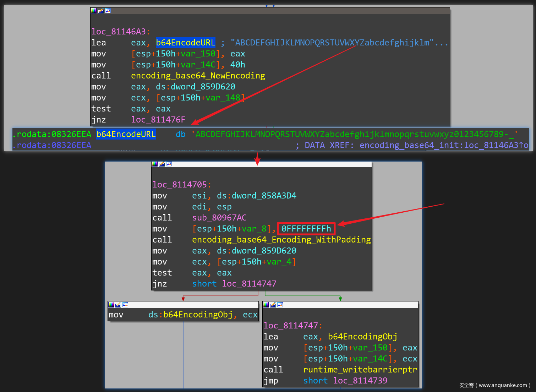Open the sub_80967AC function reference
The width and height of the screenshot is (536, 392).
click(219, 218)
